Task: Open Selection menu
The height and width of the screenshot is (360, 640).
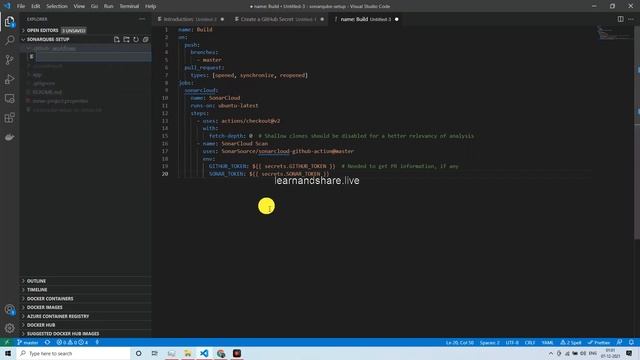Action: (57, 6)
